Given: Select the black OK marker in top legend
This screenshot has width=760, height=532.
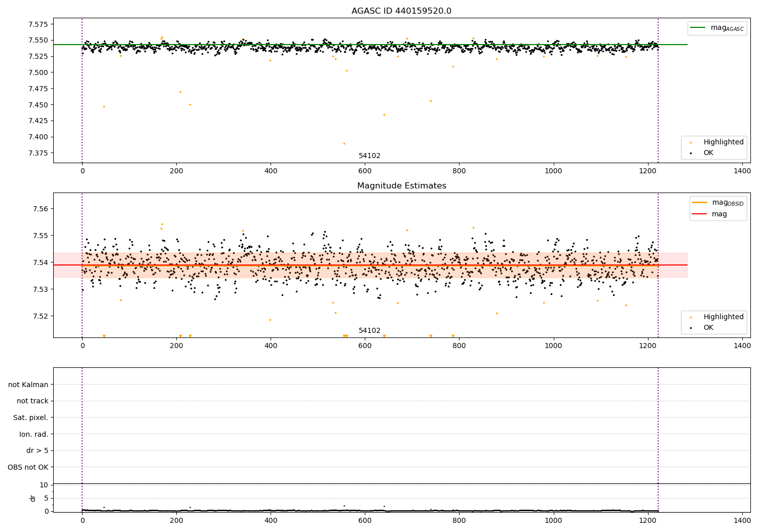Looking at the screenshot, I should point(691,153).
